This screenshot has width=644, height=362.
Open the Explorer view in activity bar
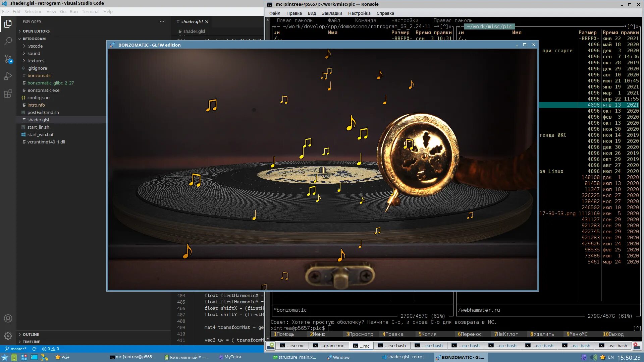coord(8,24)
